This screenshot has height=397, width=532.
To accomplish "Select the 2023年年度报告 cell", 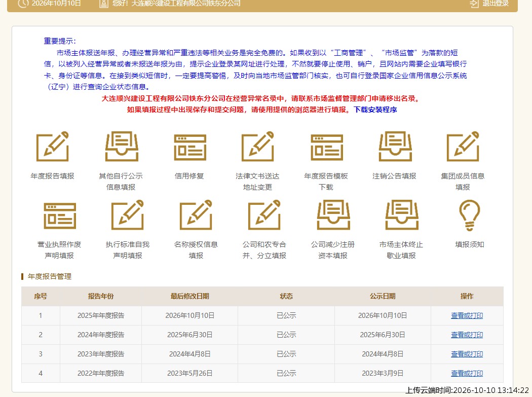I will 101,354.
